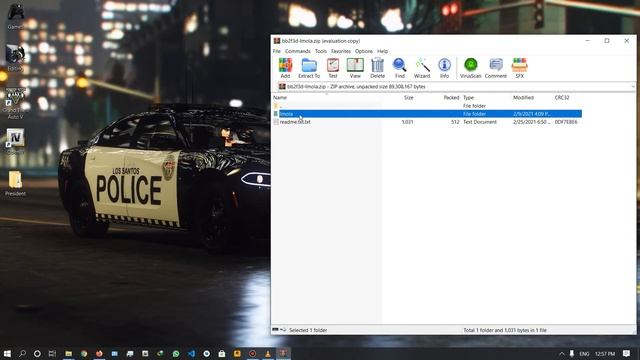Open Task View on taskbar
Viewport: 640px width, 360px height.
tap(52, 353)
